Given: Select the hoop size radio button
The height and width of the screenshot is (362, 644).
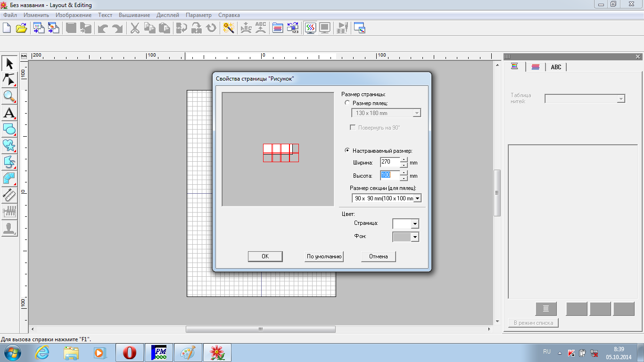Looking at the screenshot, I should [x=347, y=103].
